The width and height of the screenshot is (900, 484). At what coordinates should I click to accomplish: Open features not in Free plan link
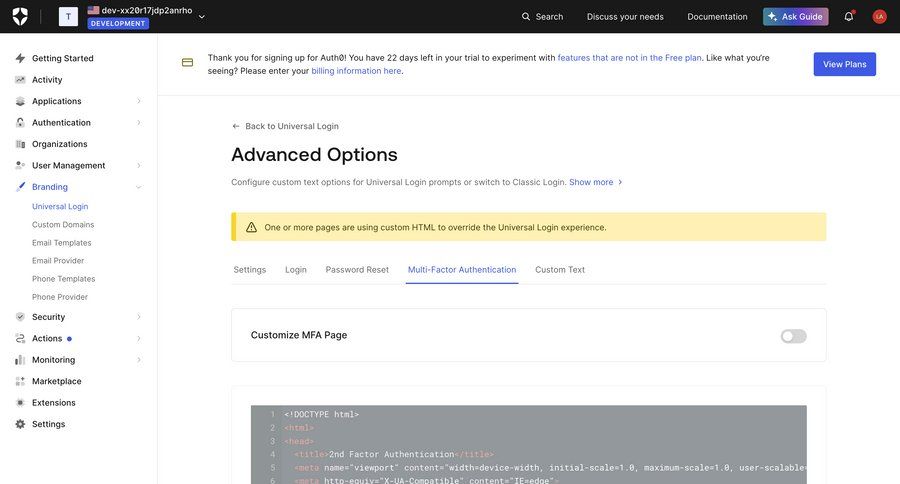pyautogui.click(x=630, y=58)
